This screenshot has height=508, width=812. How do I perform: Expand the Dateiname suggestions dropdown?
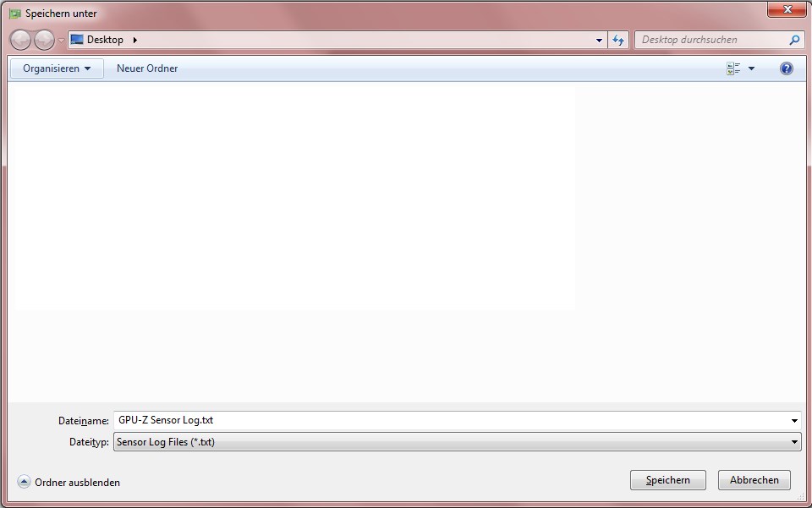pos(794,421)
